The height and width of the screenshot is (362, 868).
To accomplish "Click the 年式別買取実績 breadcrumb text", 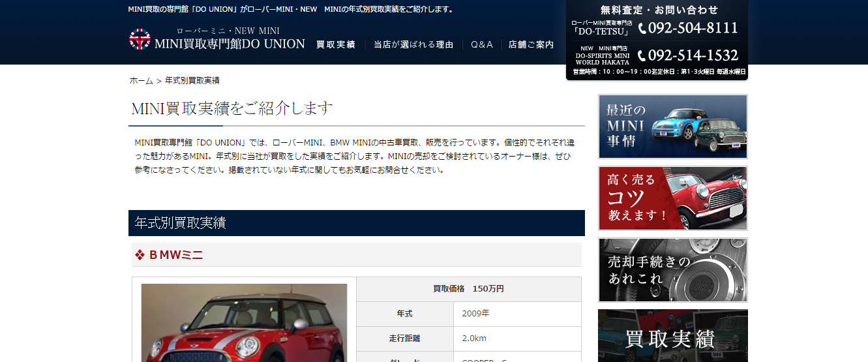I will [x=192, y=81].
